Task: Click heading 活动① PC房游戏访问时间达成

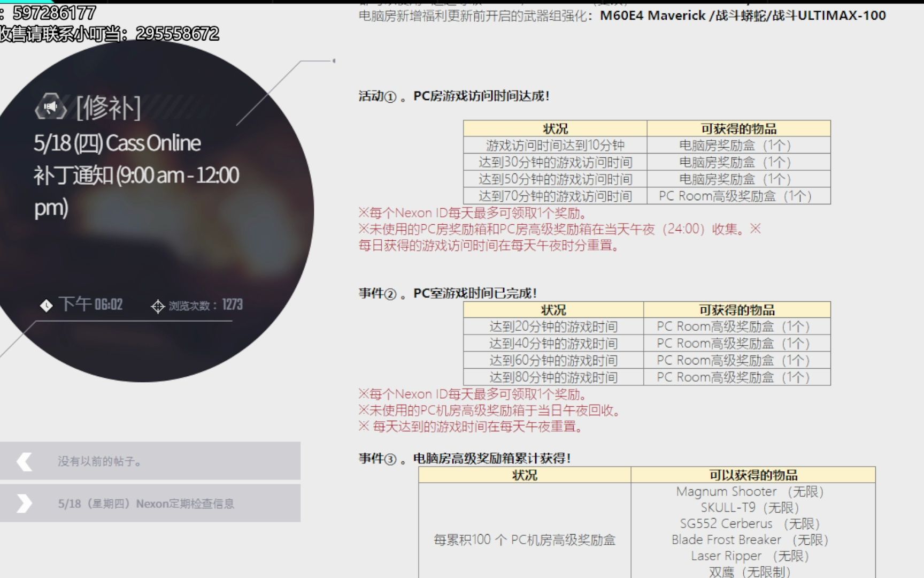Action: point(454,96)
